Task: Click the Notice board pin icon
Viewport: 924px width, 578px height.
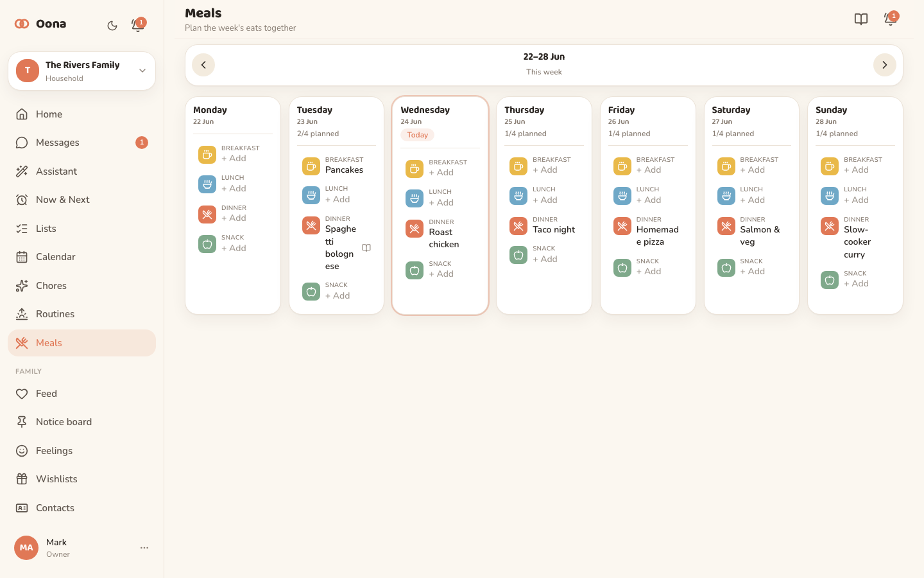Action: pyautogui.click(x=22, y=422)
